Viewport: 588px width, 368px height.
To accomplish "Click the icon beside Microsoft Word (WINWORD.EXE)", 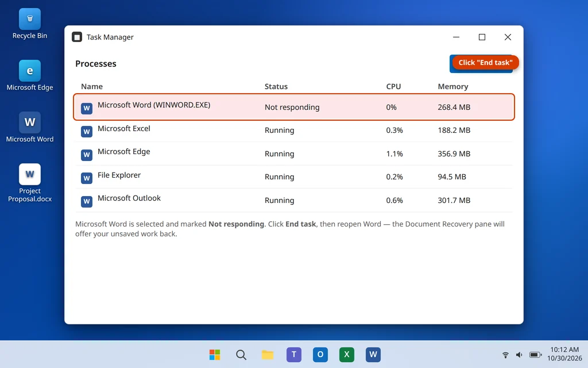I will pyautogui.click(x=87, y=109).
